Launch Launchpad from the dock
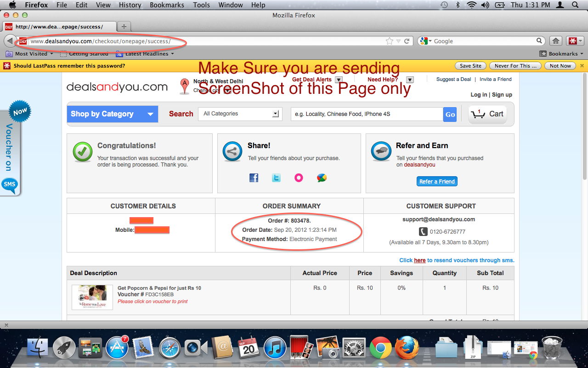Screen dimensions: 588x368 [x=64, y=348]
